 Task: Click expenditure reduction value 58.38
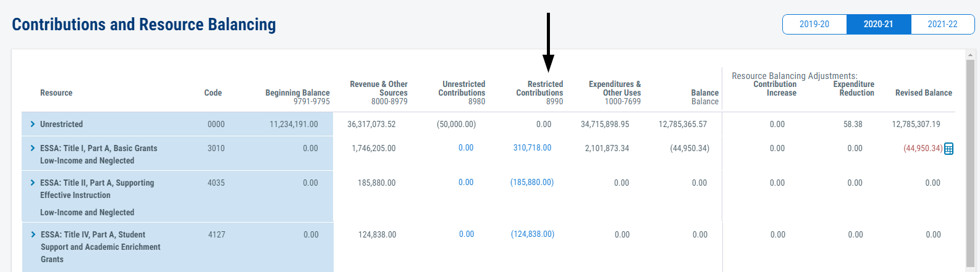coord(853,124)
